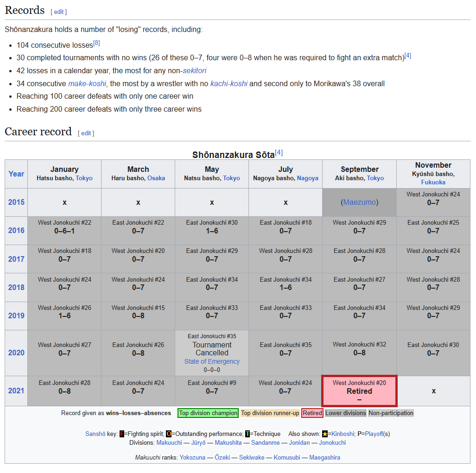This screenshot has height=473, width=476.
Task: Click the edit link beside Records heading
Action: 58,12
